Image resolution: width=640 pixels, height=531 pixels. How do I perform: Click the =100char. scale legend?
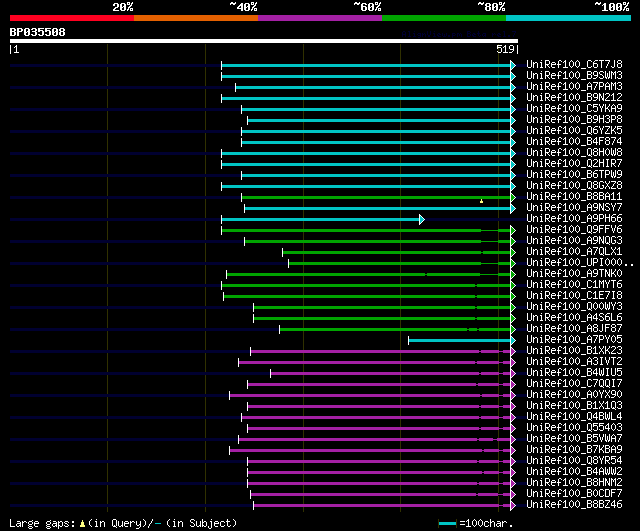(476, 523)
